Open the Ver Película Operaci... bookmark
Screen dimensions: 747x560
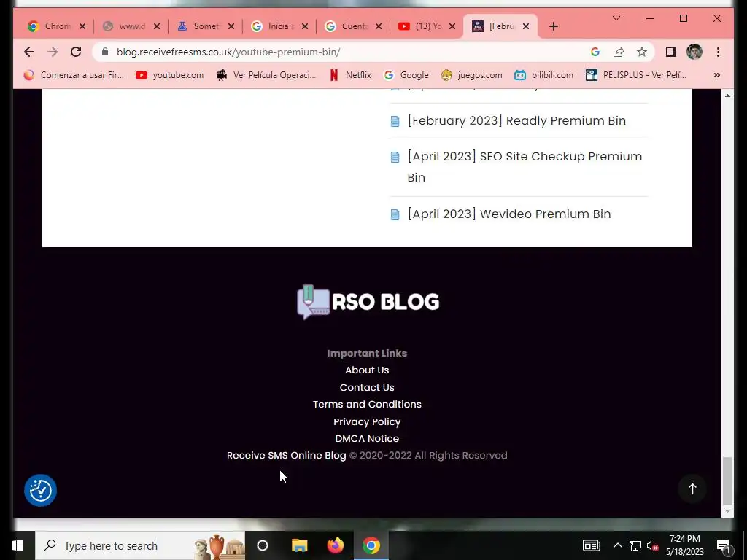[266, 75]
